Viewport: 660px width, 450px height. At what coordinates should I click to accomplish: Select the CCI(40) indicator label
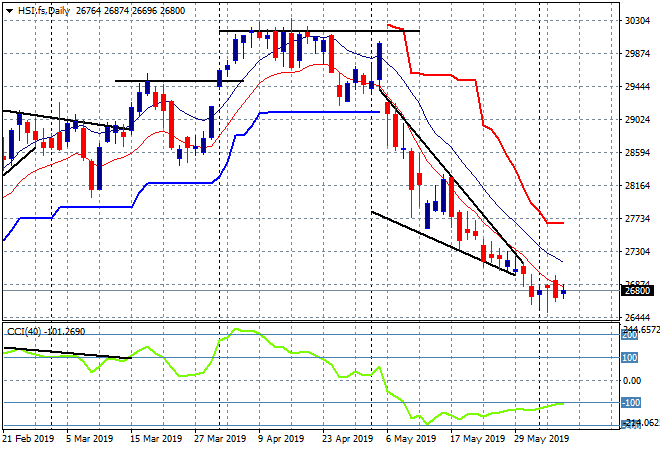(24, 332)
